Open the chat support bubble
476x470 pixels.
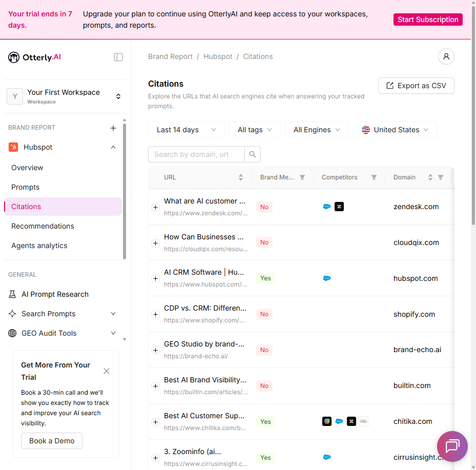[452, 446]
